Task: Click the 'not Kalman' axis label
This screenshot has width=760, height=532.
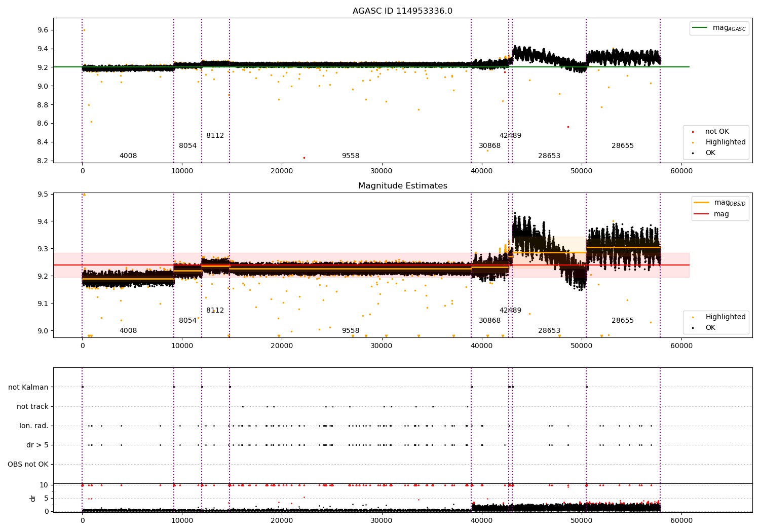Action: 28,387
